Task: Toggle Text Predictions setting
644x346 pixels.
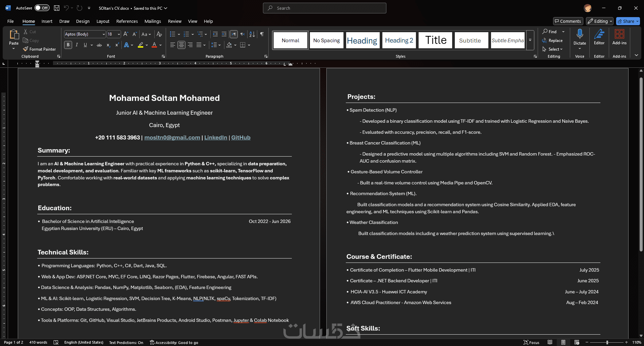Action: (126, 342)
